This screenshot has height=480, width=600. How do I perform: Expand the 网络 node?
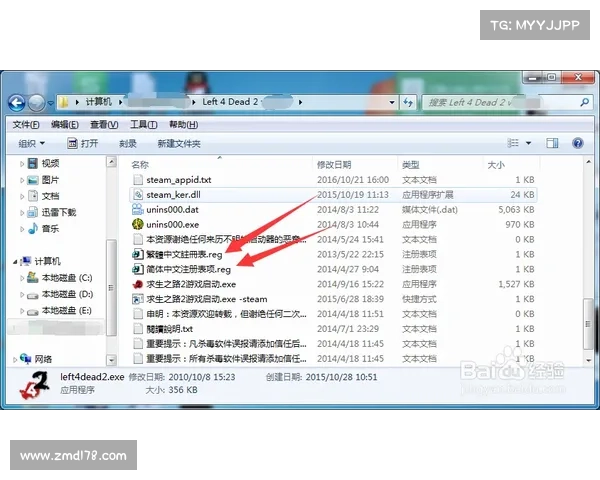click(x=15, y=359)
